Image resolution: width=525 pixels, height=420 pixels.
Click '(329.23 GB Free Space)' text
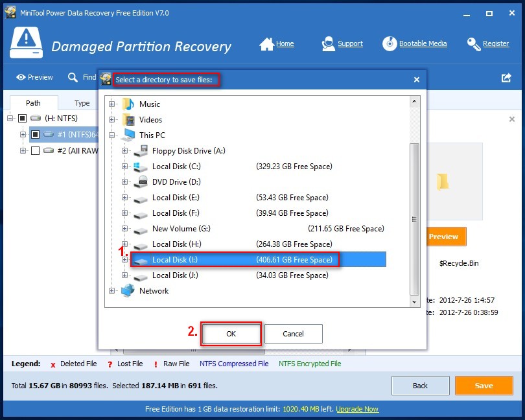click(294, 167)
